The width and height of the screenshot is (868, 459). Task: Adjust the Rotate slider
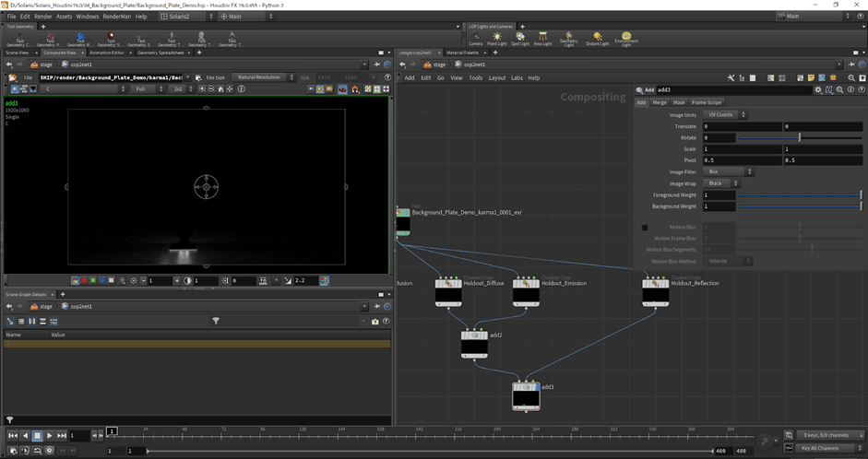click(x=799, y=137)
